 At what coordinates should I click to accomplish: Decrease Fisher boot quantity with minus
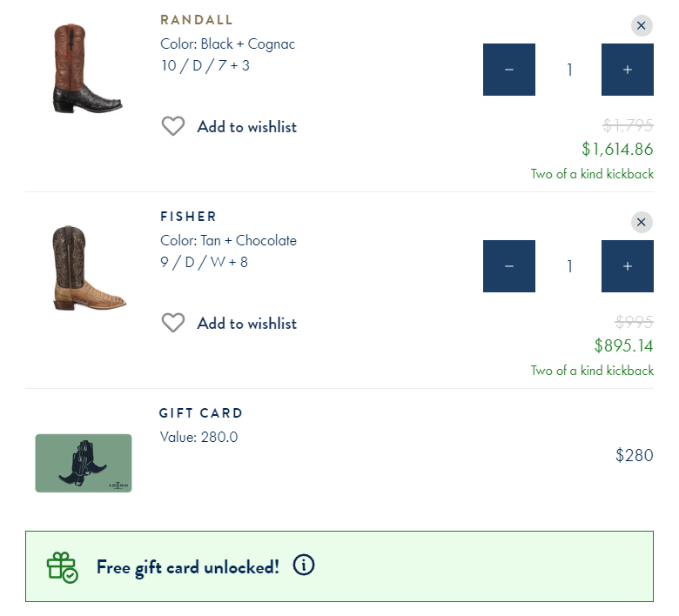[509, 266]
